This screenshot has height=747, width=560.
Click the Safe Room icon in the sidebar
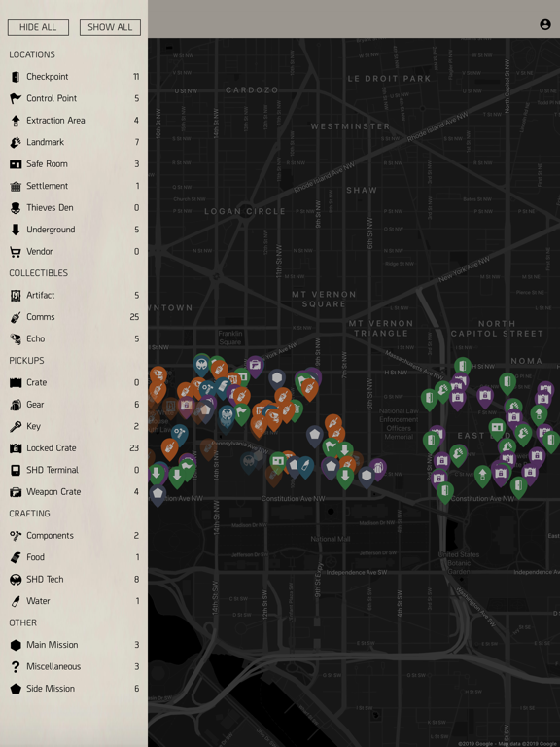pyautogui.click(x=16, y=163)
